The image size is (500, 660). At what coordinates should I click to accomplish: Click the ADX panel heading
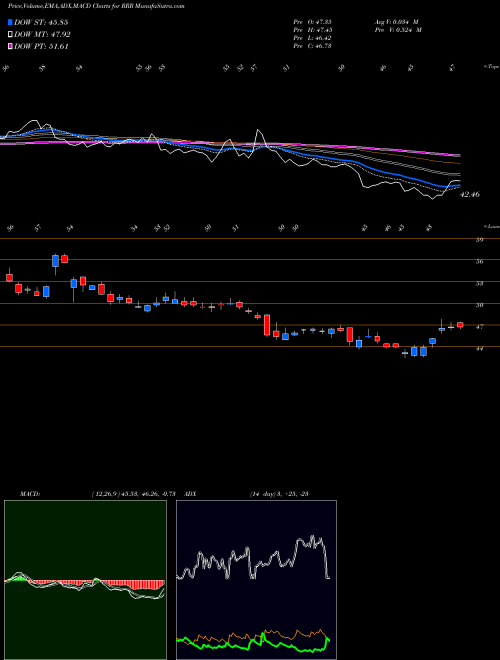point(190,494)
